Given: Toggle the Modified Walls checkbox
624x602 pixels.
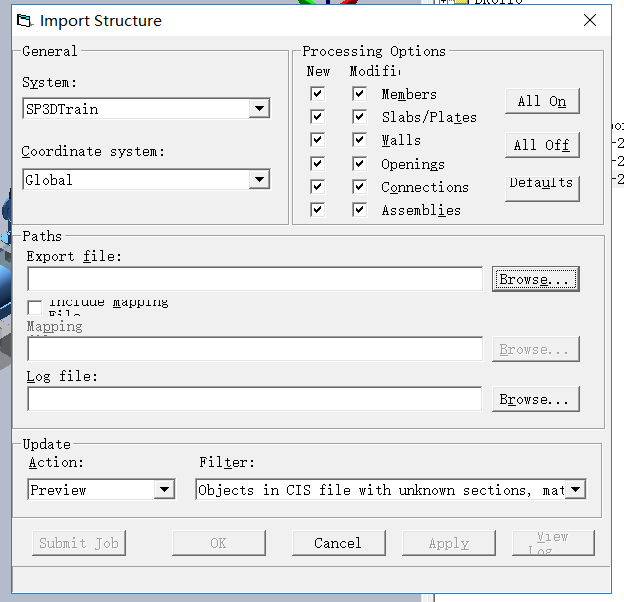Looking at the screenshot, I should [x=359, y=140].
